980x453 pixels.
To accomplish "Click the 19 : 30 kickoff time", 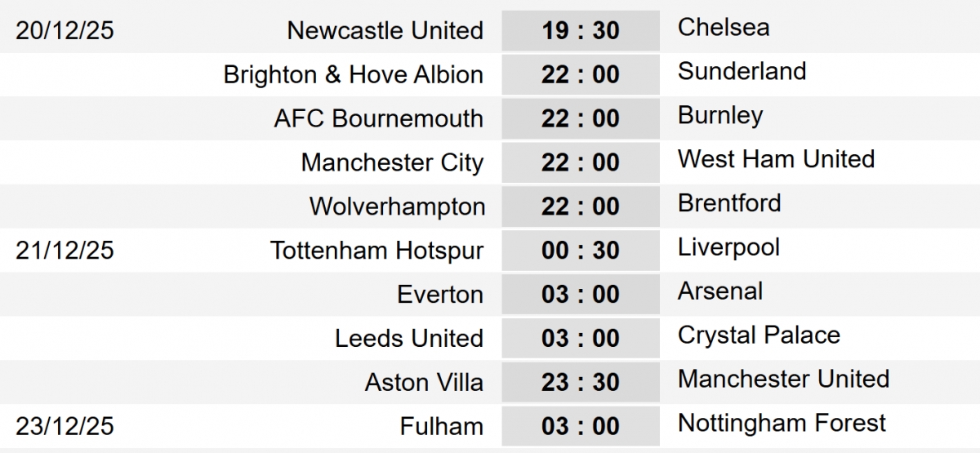I will (x=581, y=31).
